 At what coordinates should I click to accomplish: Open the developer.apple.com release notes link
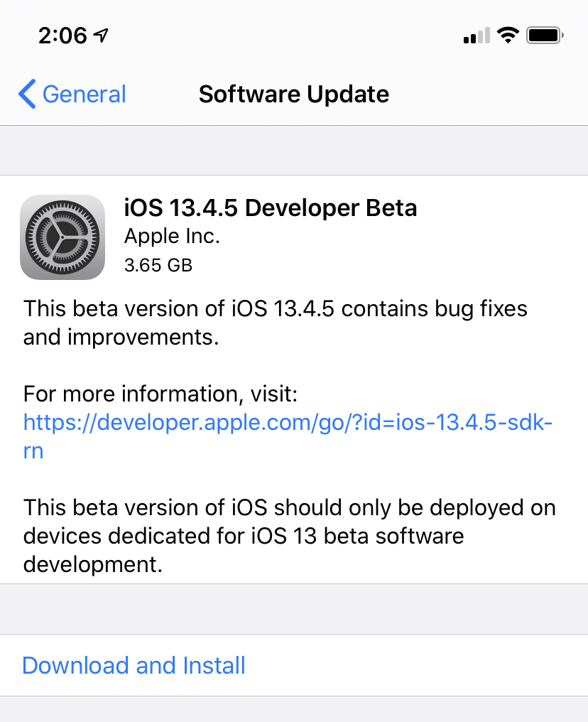coord(288,423)
